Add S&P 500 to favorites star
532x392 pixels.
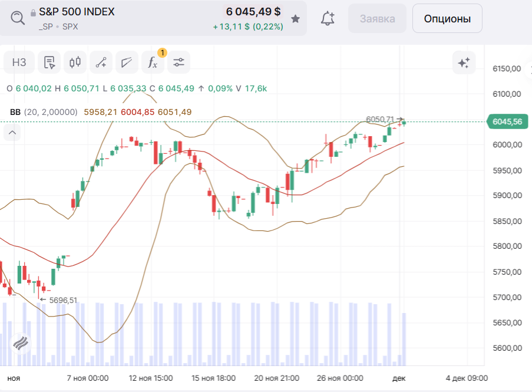pyautogui.click(x=296, y=19)
